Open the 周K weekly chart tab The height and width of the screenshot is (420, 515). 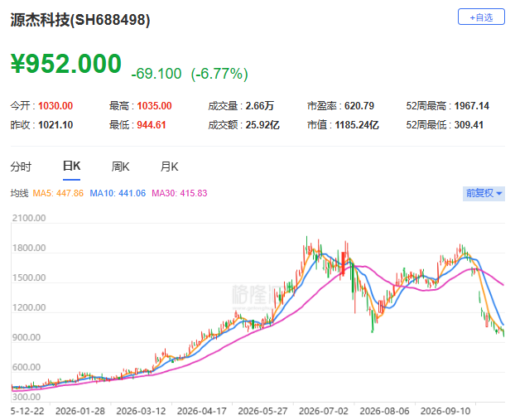[120, 167]
